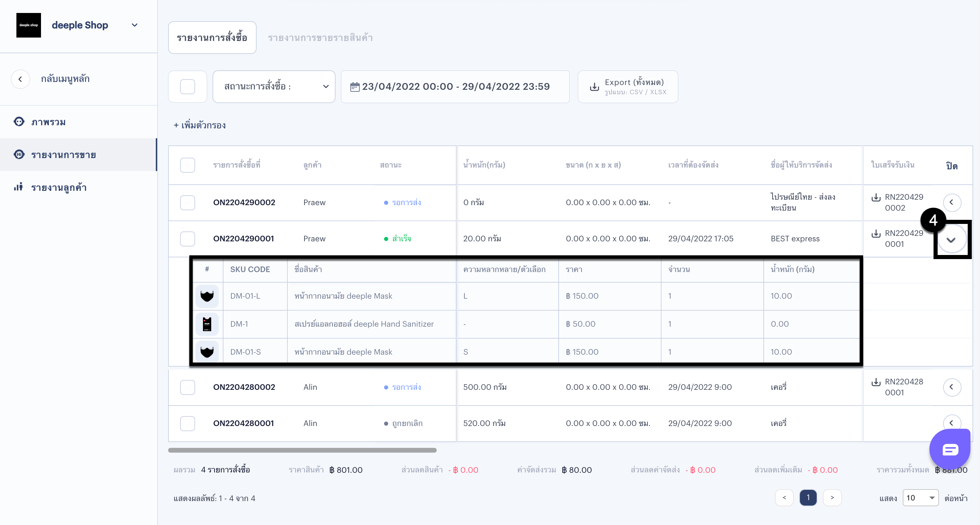Open the calendar date range icon

(355, 87)
